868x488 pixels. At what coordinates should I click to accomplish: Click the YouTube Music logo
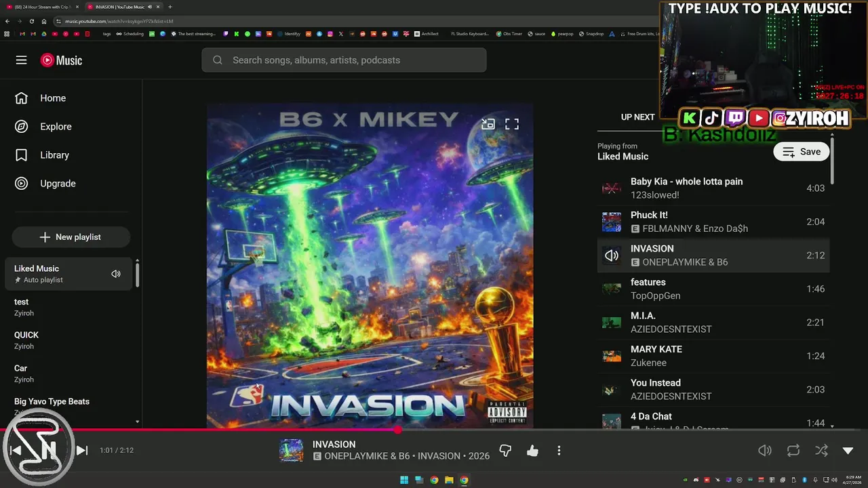[61, 60]
